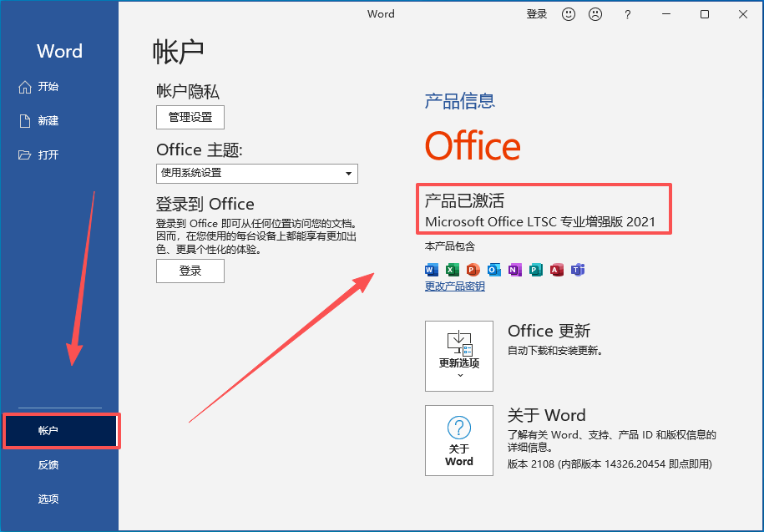Click the Access app icon

point(557,270)
